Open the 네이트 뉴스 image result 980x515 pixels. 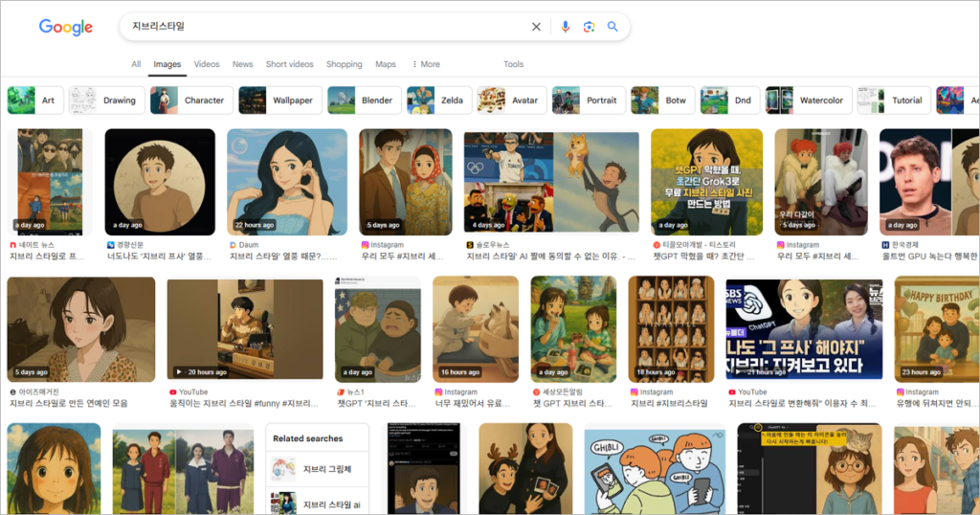(50, 182)
